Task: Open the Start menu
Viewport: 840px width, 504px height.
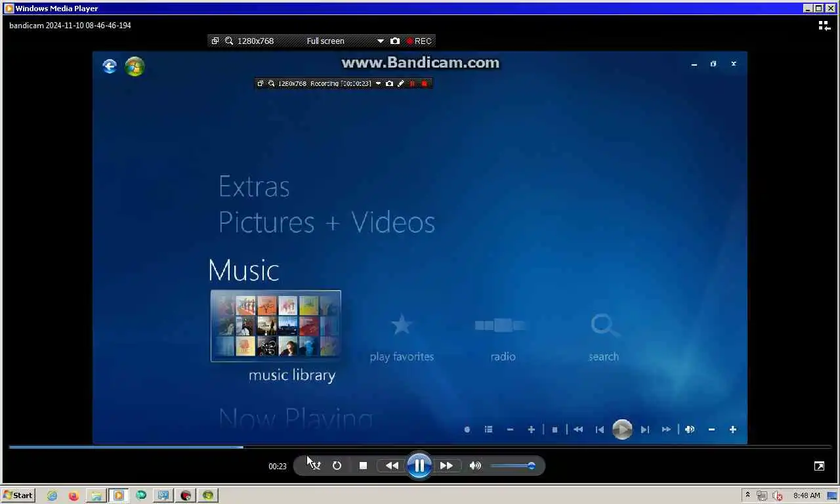Action: (18, 495)
